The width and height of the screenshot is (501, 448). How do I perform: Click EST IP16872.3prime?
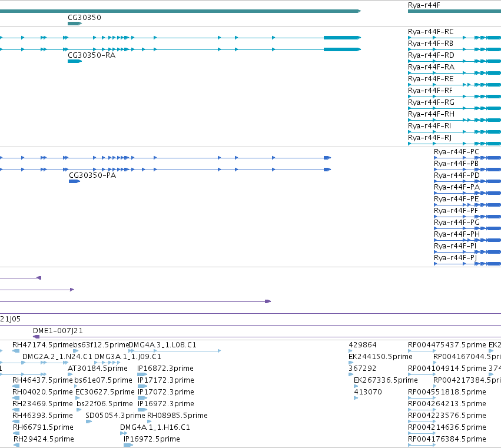[165, 369]
